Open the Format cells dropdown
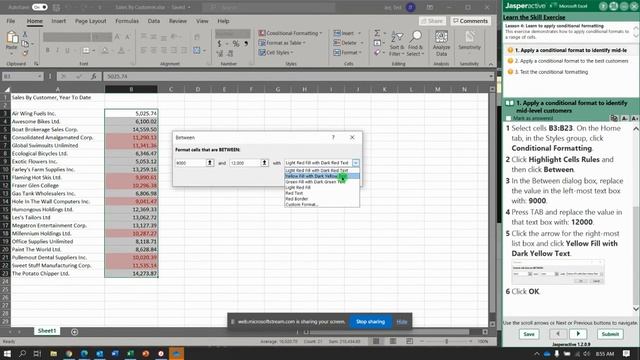640x360 pixels. pos(348,53)
